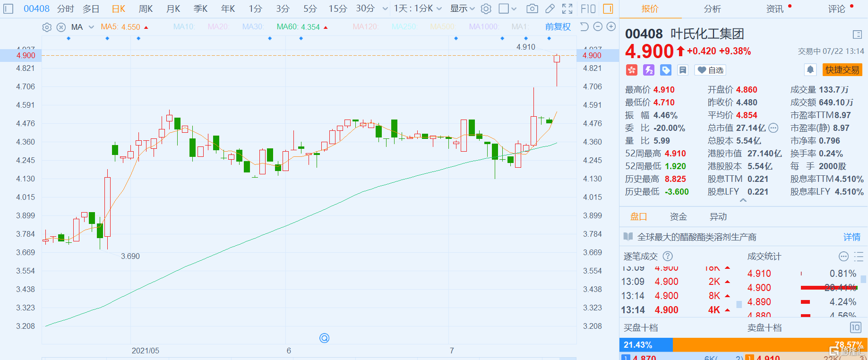Image resolution: width=868 pixels, height=360 pixels.
Task: Click the 快捷交易 quick trade button
Action: 842,70
